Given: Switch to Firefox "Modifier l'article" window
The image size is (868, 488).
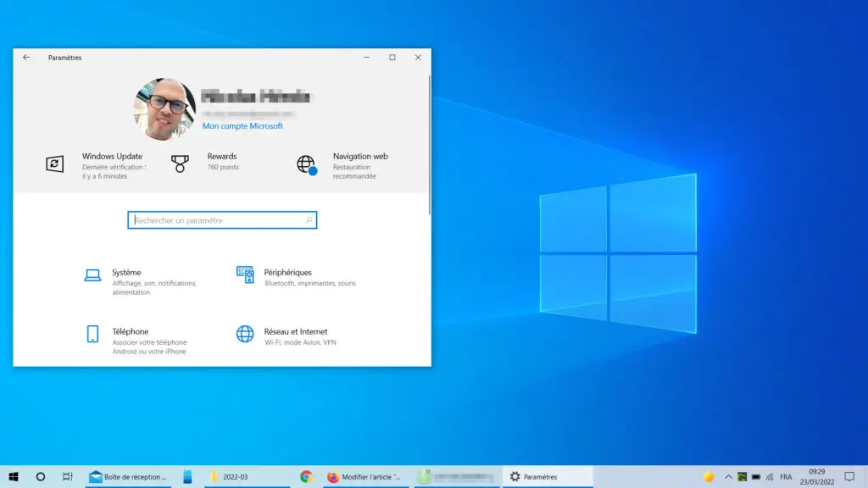Looking at the screenshot, I should [365, 476].
